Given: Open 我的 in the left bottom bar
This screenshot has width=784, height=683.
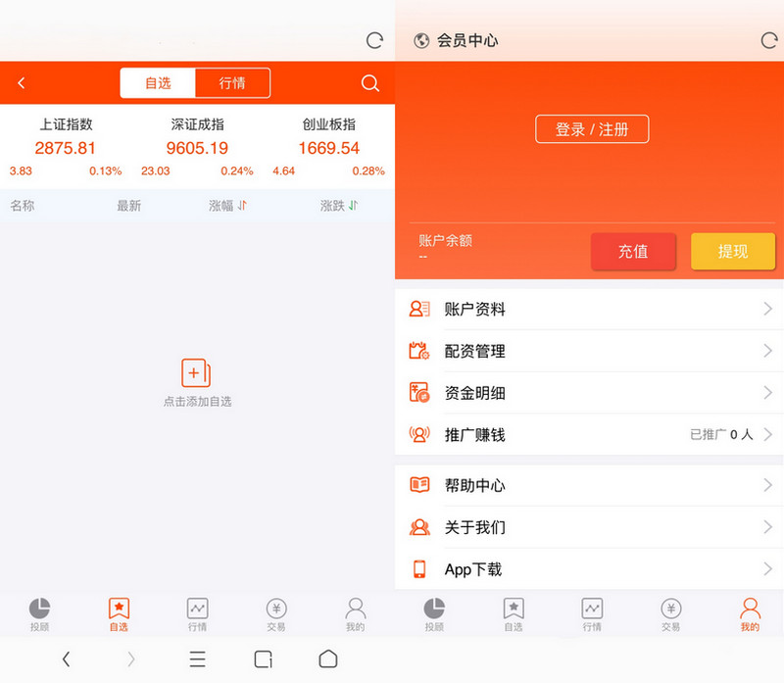Looking at the screenshot, I should tap(356, 614).
